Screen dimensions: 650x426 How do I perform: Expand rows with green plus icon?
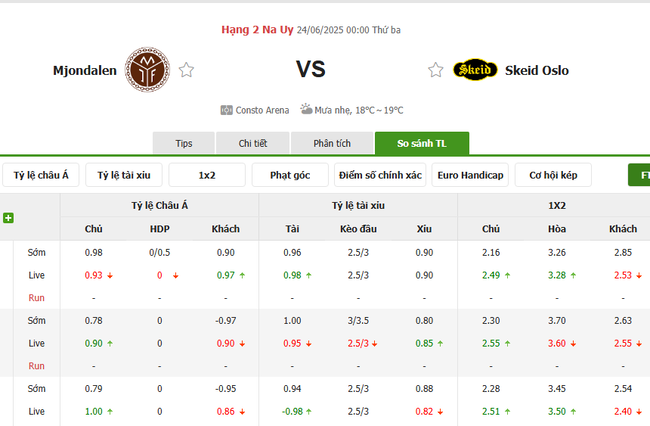tap(9, 218)
